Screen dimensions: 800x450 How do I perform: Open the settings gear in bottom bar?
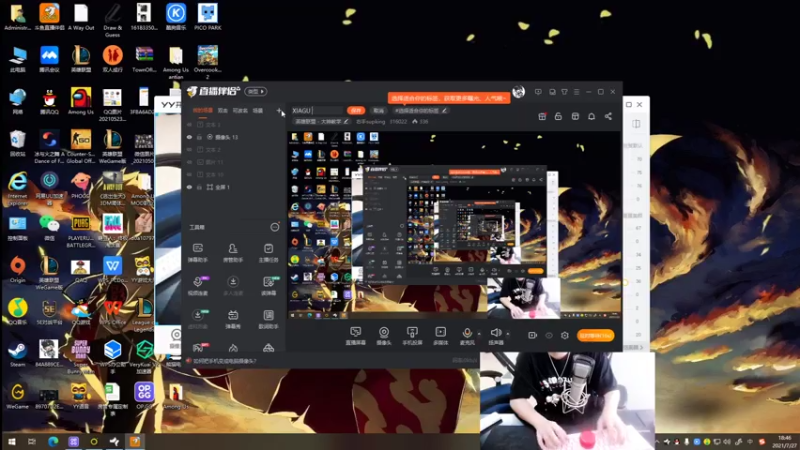[x=565, y=335]
